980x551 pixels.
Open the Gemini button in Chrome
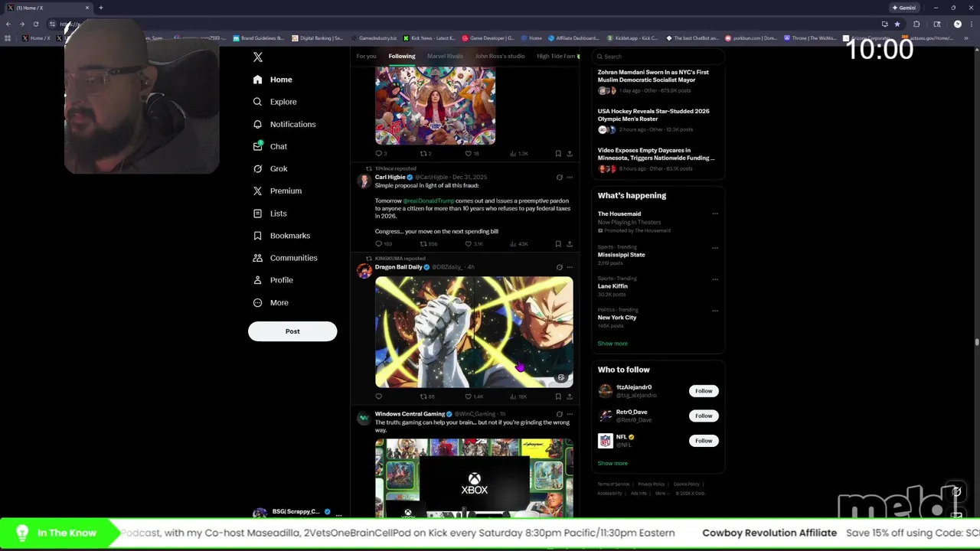coord(903,8)
